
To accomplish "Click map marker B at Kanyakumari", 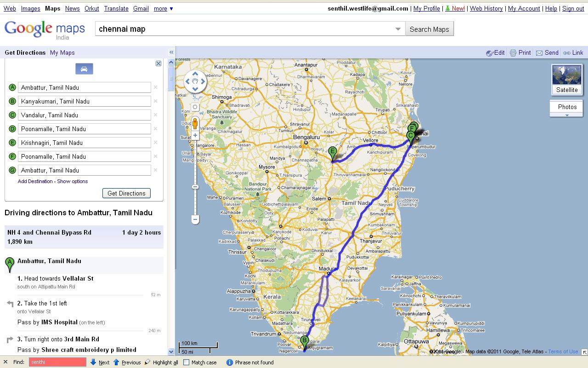I will point(304,343).
